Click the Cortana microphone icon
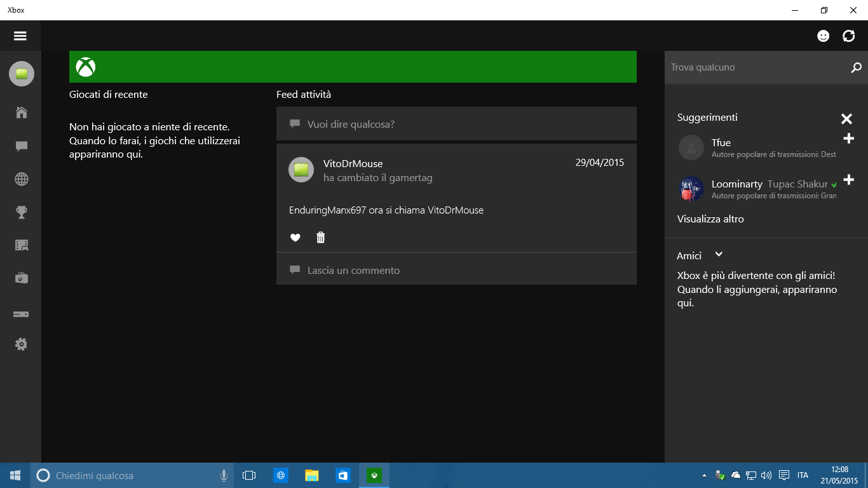The height and width of the screenshot is (488, 868). point(224,475)
